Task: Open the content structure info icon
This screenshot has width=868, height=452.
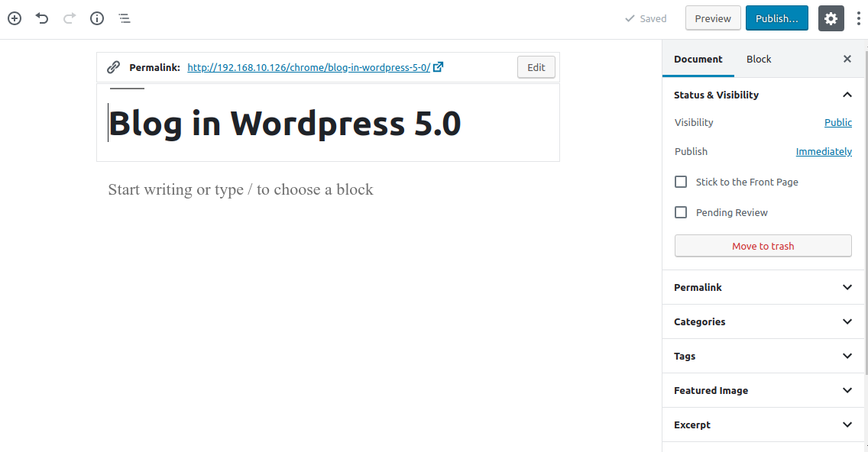Action: (x=97, y=18)
